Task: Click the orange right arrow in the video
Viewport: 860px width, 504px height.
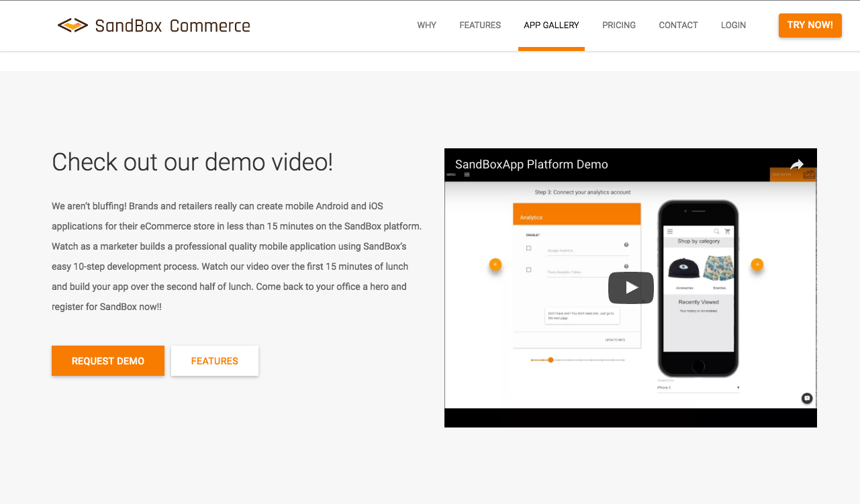Action: (x=757, y=264)
